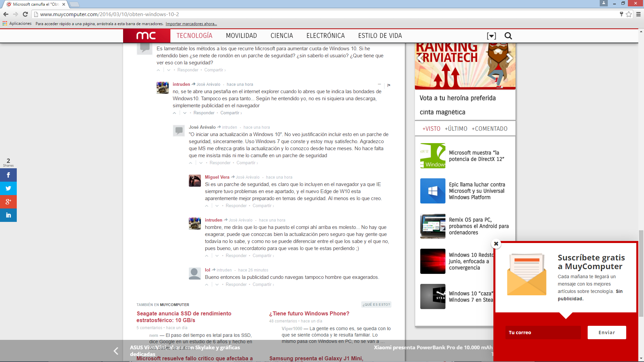Close the subscription popup with X
This screenshot has width=644, height=362.
point(496,244)
